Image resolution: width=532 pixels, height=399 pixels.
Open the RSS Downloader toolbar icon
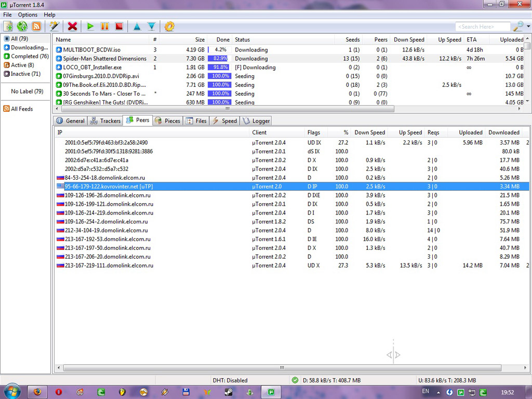36,26
